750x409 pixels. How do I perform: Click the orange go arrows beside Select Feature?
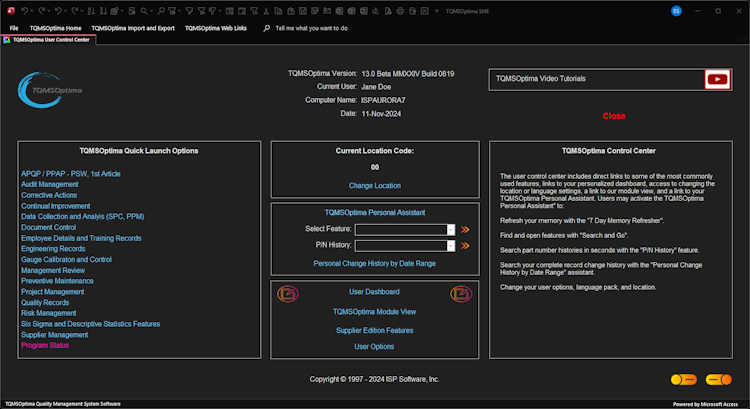click(465, 230)
